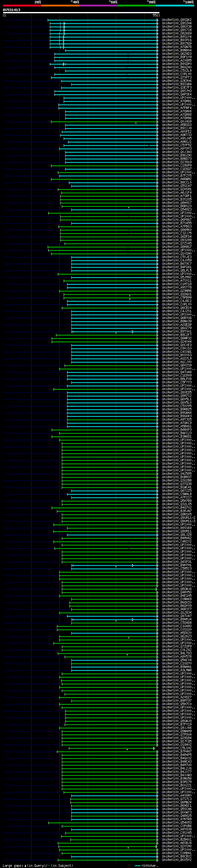197x868 pixels.
Task: Select hit label UniRef100_Q6P867
Action: 177,220
